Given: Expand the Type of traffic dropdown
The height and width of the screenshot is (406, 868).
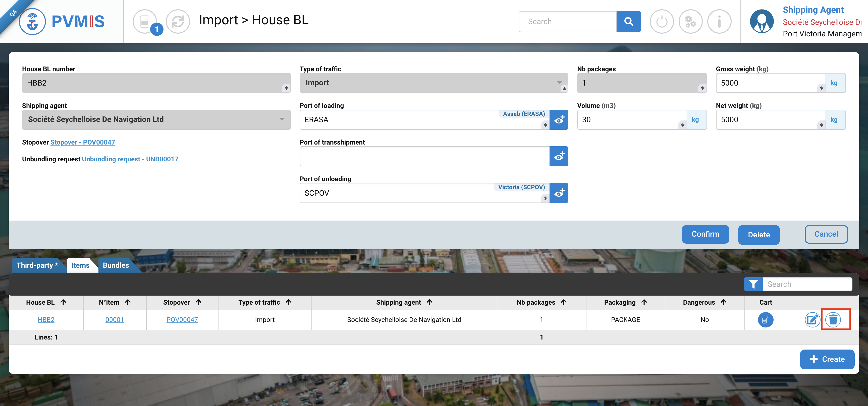Looking at the screenshot, I should (559, 83).
